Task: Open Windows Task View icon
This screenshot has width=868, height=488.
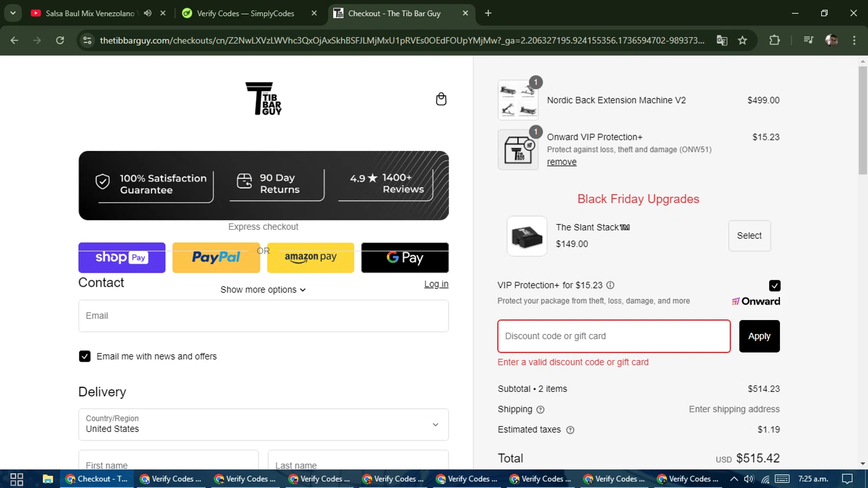Action: tap(17, 479)
